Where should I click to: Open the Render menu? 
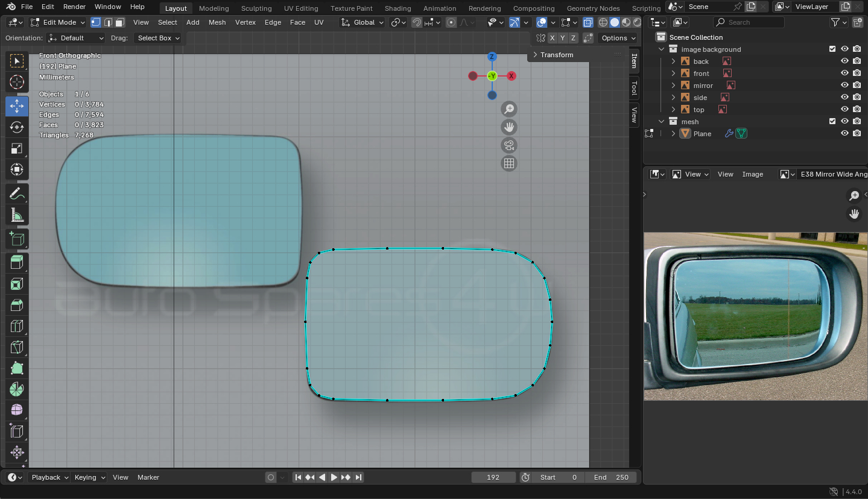pyautogui.click(x=74, y=7)
